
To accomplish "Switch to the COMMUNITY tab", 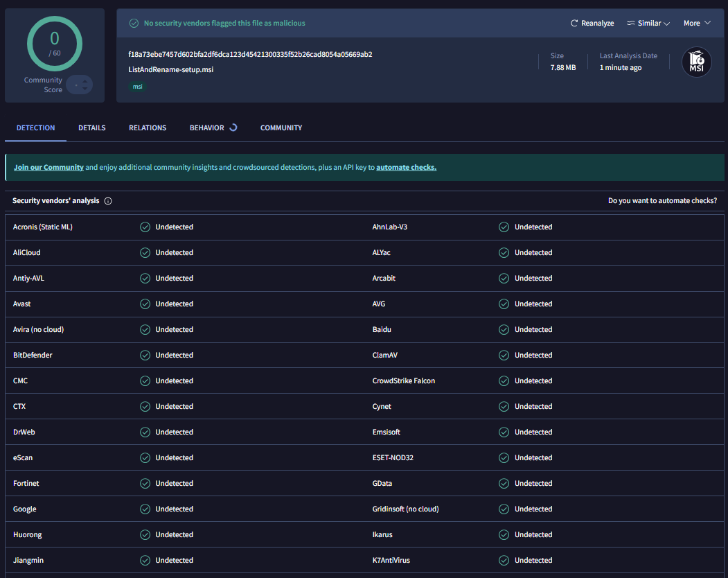I will [281, 128].
